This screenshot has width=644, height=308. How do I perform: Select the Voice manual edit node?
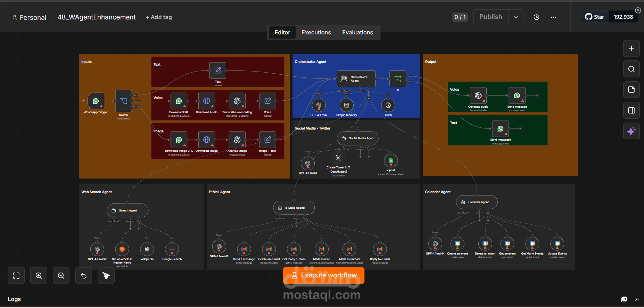[268, 101]
